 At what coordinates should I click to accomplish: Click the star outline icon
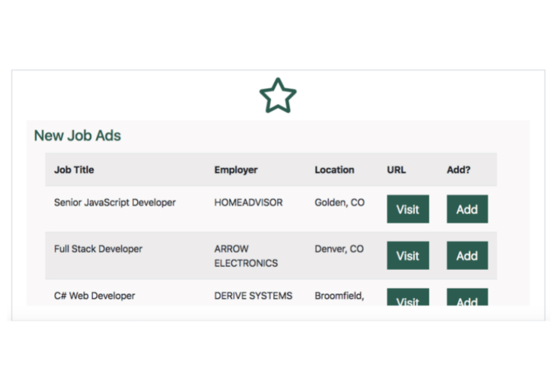point(278,96)
